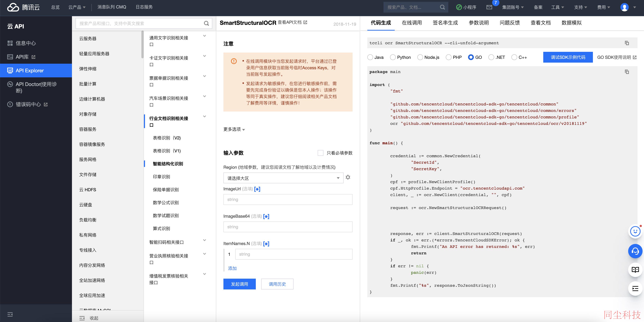Switch to the 签名串生成 tab

pyautogui.click(x=445, y=23)
